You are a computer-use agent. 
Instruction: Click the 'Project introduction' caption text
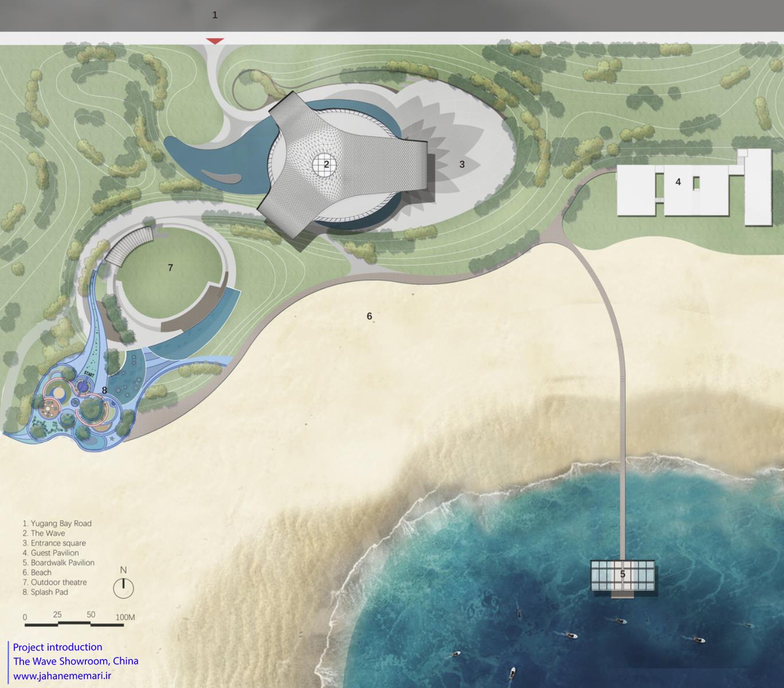pyautogui.click(x=57, y=647)
